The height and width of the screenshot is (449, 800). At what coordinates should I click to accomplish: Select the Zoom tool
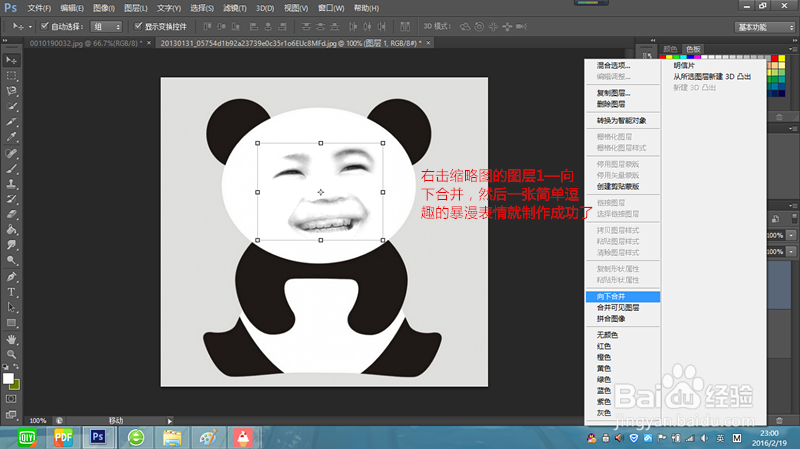(x=11, y=354)
